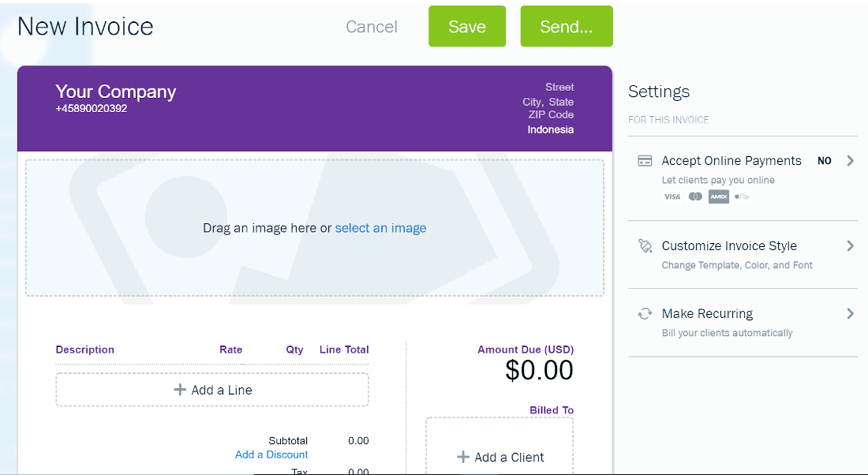The width and height of the screenshot is (868, 475).
Task: Click the Visa card logo
Action: (672, 196)
